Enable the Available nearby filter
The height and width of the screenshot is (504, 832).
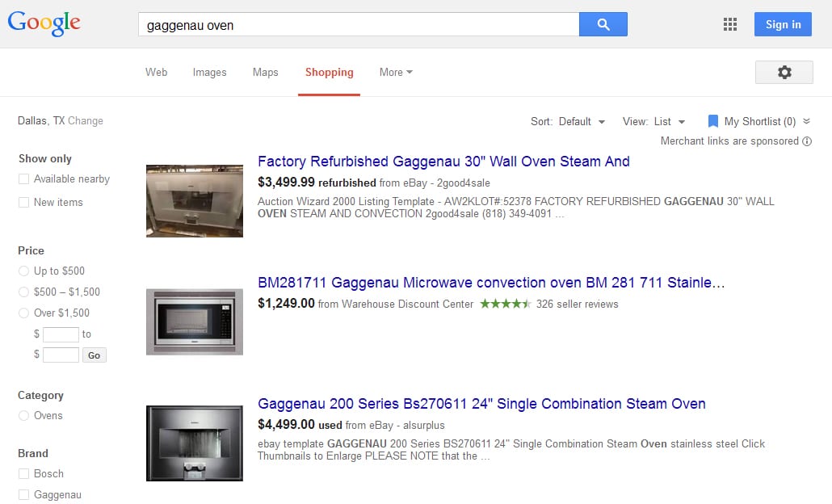(22, 178)
